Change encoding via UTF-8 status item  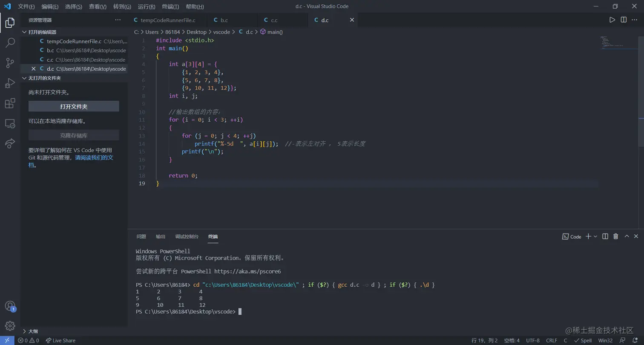coord(533,340)
